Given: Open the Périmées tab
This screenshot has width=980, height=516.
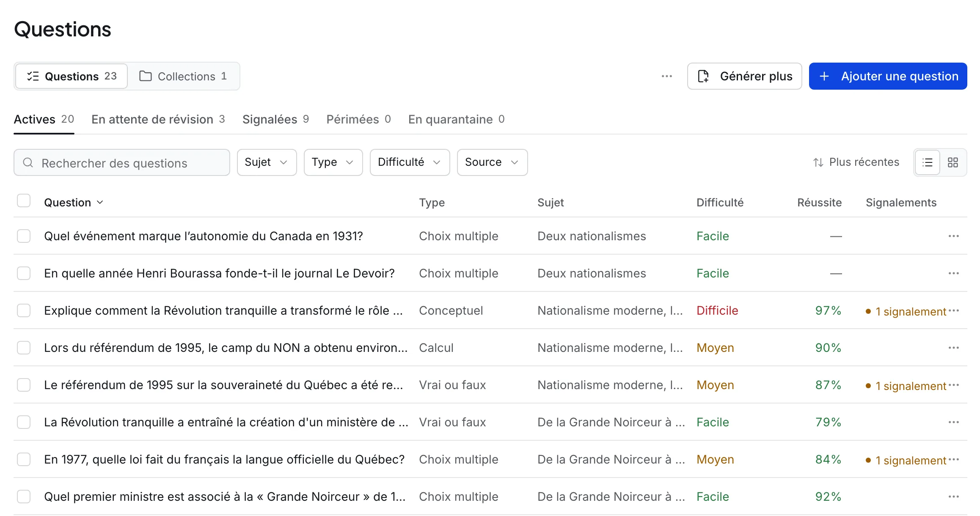Looking at the screenshot, I should pos(358,119).
